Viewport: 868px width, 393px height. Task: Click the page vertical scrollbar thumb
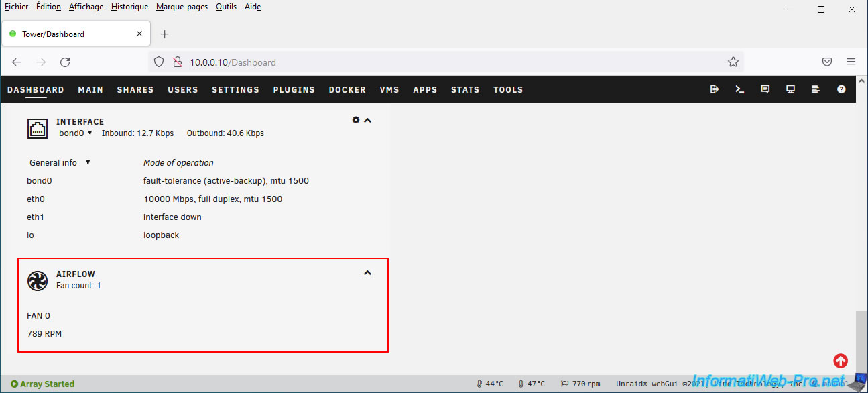tap(861, 342)
